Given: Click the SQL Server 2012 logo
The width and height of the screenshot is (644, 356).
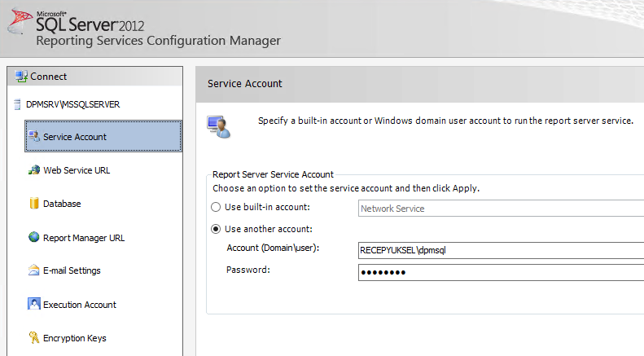Looking at the screenshot, I should click(x=76, y=20).
